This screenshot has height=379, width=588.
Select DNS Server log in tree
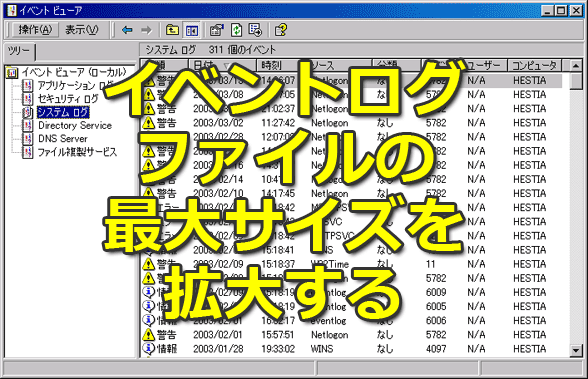click(x=63, y=139)
